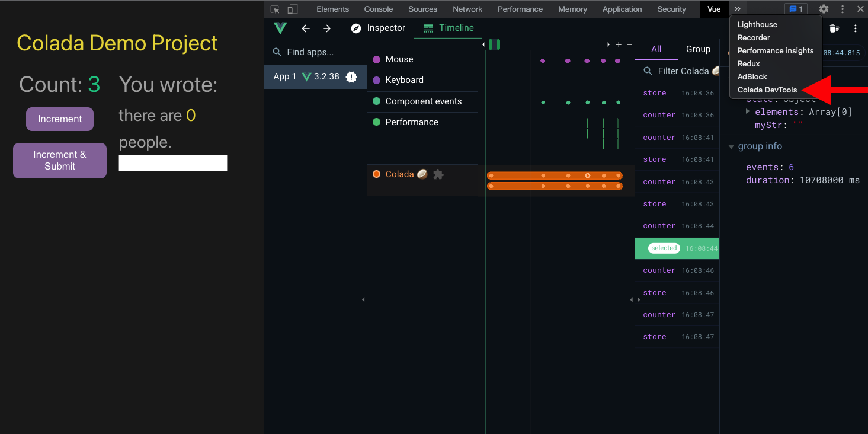This screenshot has height=434, width=868.
Task: Switch to the Group tab in events panel
Action: (x=698, y=49)
